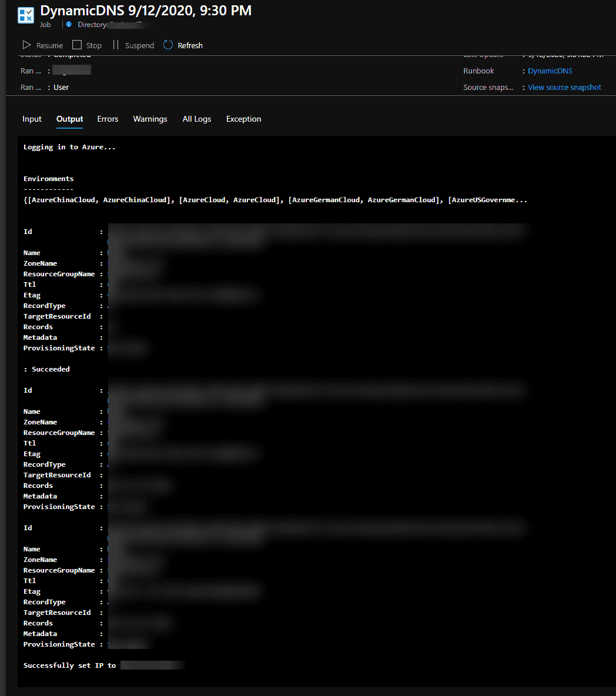Image resolution: width=616 pixels, height=696 pixels.
Task: Click the Resume play icon
Action: [x=26, y=45]
